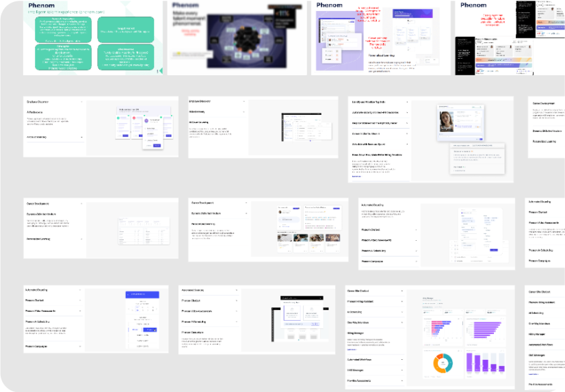This screenshot has height=392, width=565.
Task: Expand AI Scheduling row in the charts card
Action: pyautogui.click(x=375, y=312)
